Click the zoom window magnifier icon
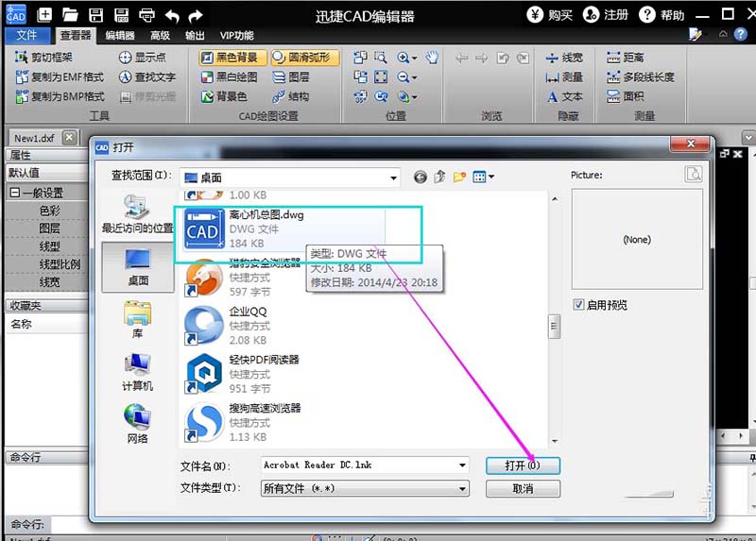756x541 pixels. point(381,58)
